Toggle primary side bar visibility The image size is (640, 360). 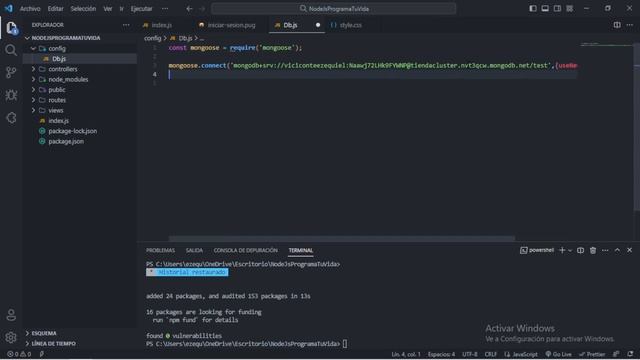[x=533, y=9]
